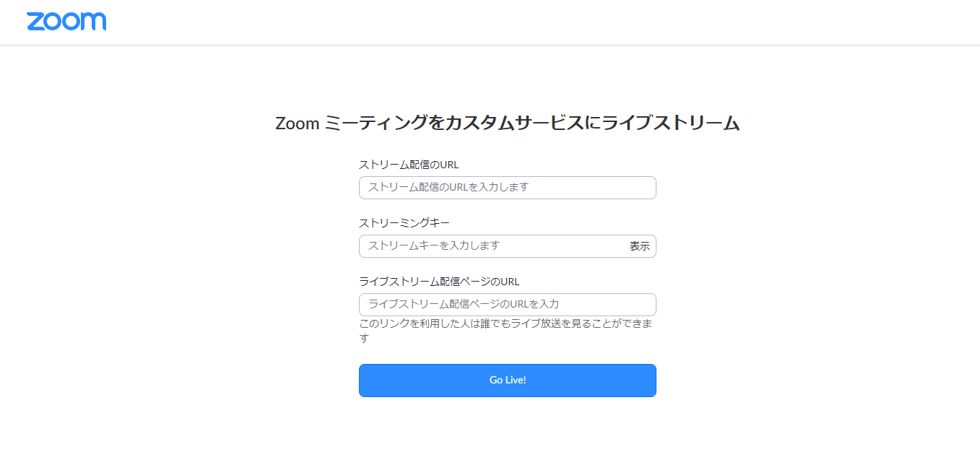Image resolution: width=980 pixels, height=465 pixels.
Task: Focus the ストリーミングキー input field
Action: point(491,246)
